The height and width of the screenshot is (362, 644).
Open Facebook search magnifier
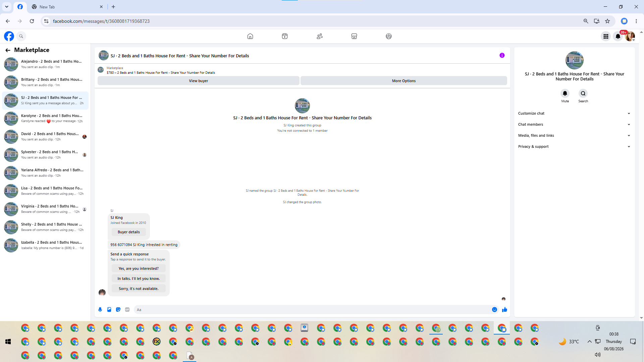(21, 36)
